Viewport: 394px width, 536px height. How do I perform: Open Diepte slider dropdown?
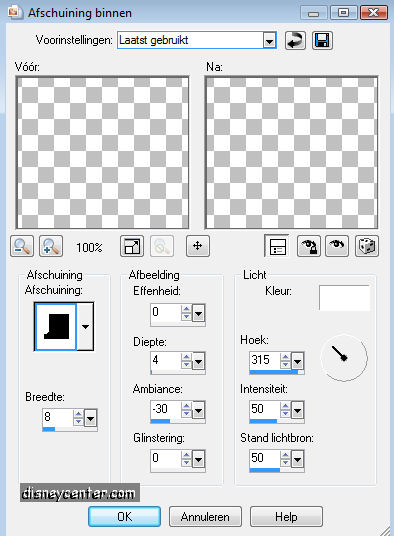pos(199,361)
